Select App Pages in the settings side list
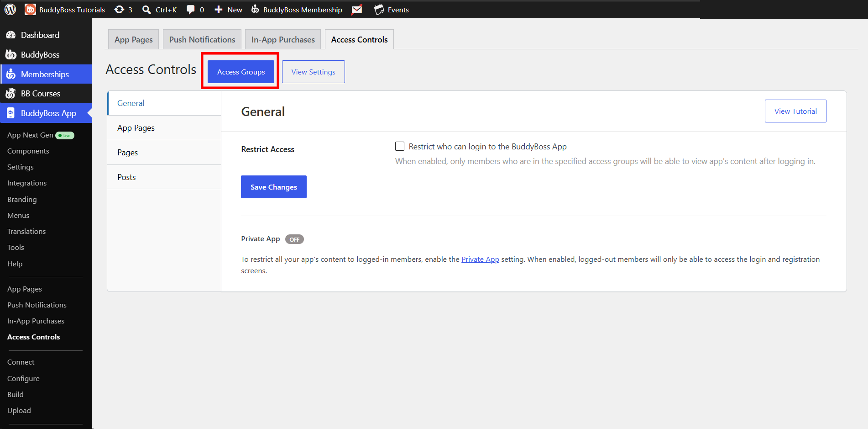This screenshot has height=429, width=868. pos(164,128)
